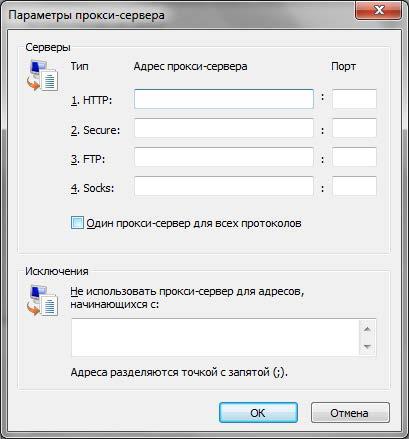Activate the Socks proxy address field

point(224,186)
